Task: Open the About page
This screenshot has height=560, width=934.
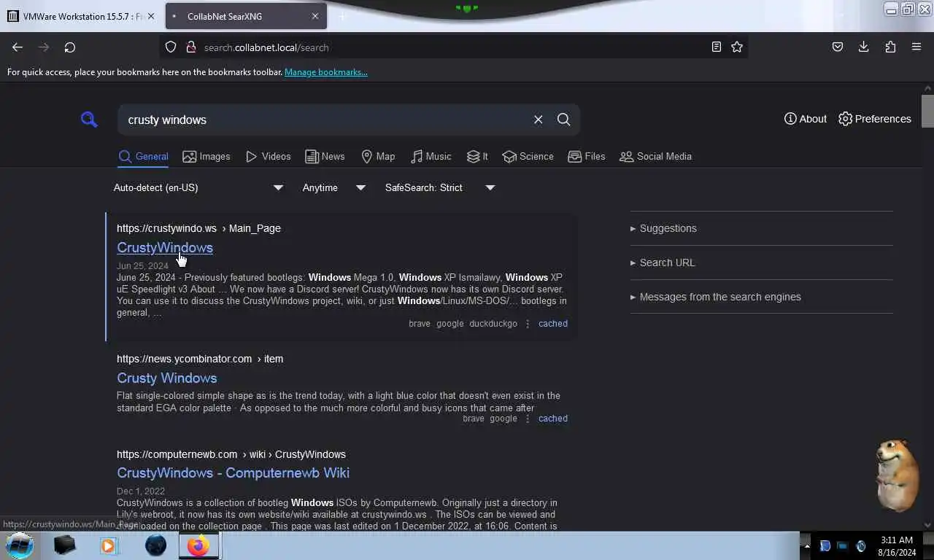Action: coord(806,119)
